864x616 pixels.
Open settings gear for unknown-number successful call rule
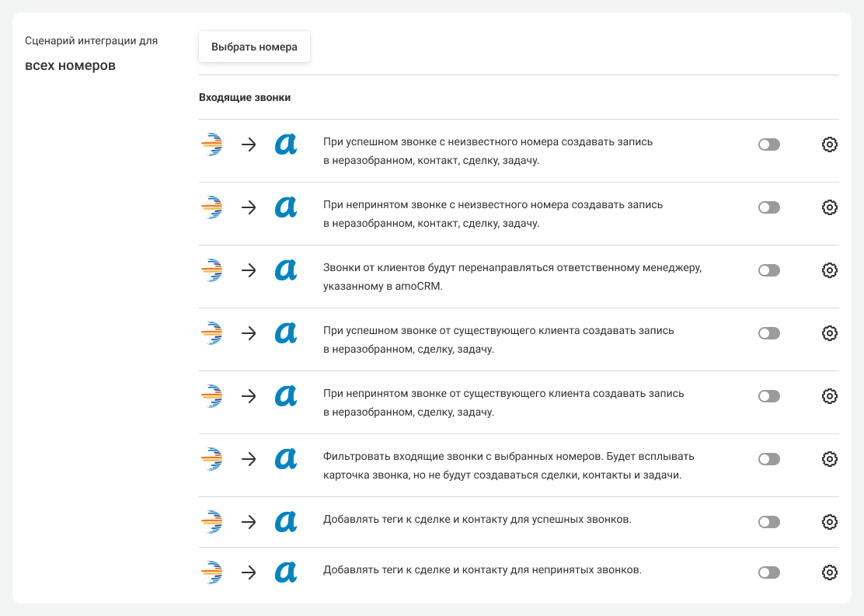(x=829, y=144)
